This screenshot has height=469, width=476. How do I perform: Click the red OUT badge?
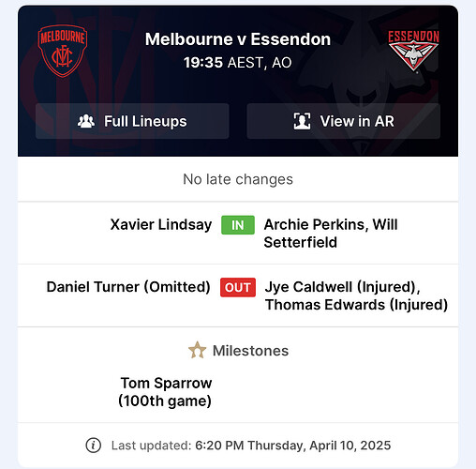click(x=238, y=287)
